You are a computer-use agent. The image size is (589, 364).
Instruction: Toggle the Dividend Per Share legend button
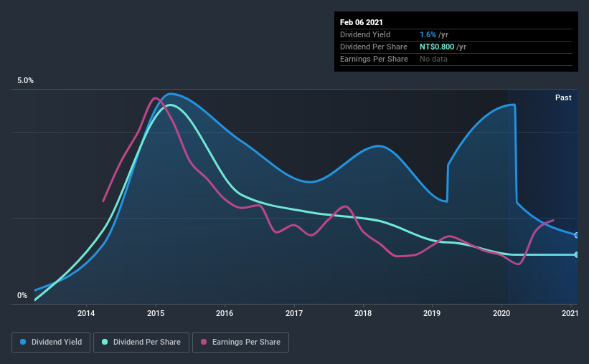pyautogui.click(x=141, y=343)
